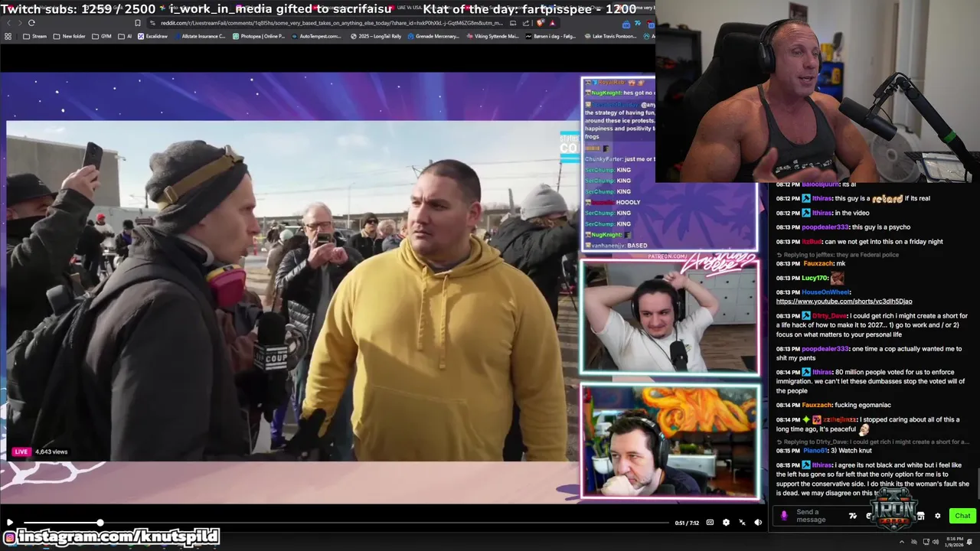
Task: Go back with browser back arrow
Action: pos(9,23)
